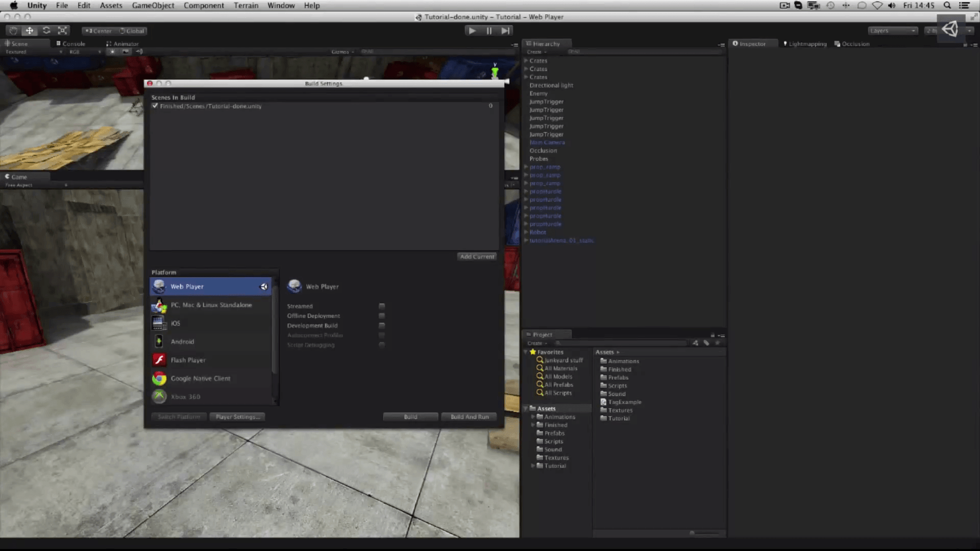This screenshot has height=551, width=980.
Task: Expand tutorialArena_01_static in Hierarchy
Action: [526, 240]
